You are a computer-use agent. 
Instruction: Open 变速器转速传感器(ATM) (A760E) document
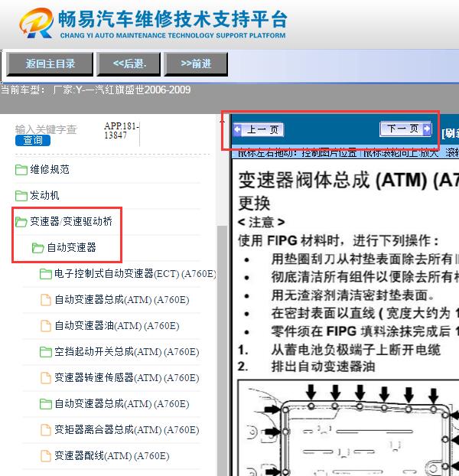(x=120, y=378)
